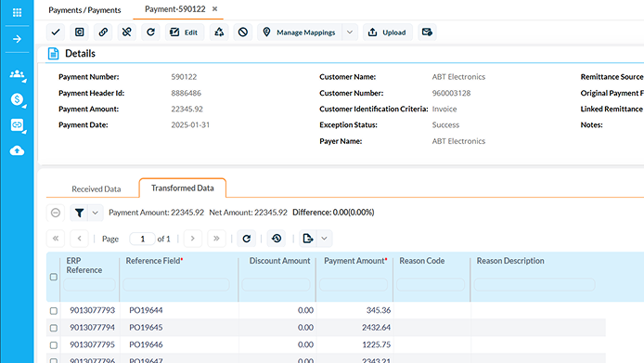The width and height of the screenshot is (644, 363).
Task: Click the unlink broken chain icon
Action: coord(127,32)
